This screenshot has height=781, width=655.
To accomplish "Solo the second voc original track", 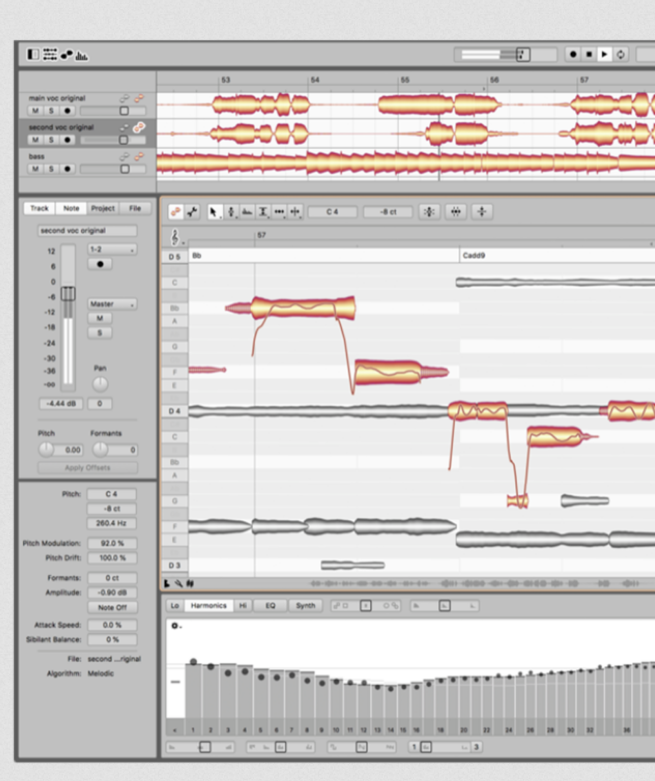I will click(x=51, y=140).
